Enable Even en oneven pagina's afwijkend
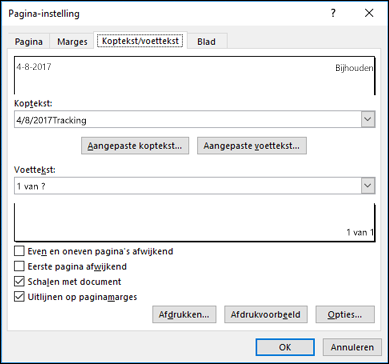 tap(19, 251)
